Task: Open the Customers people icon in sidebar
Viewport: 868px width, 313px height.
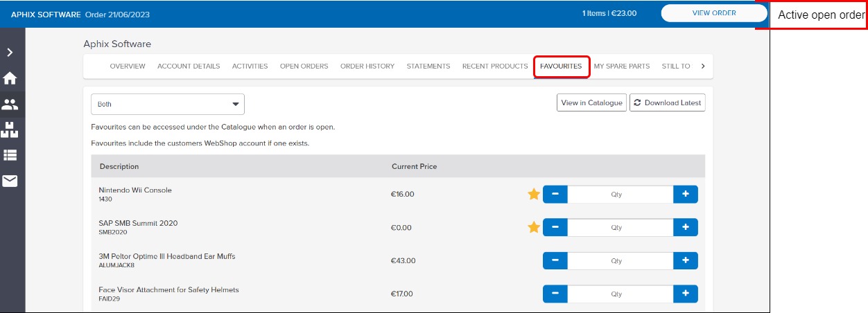Action: [10, 105]
